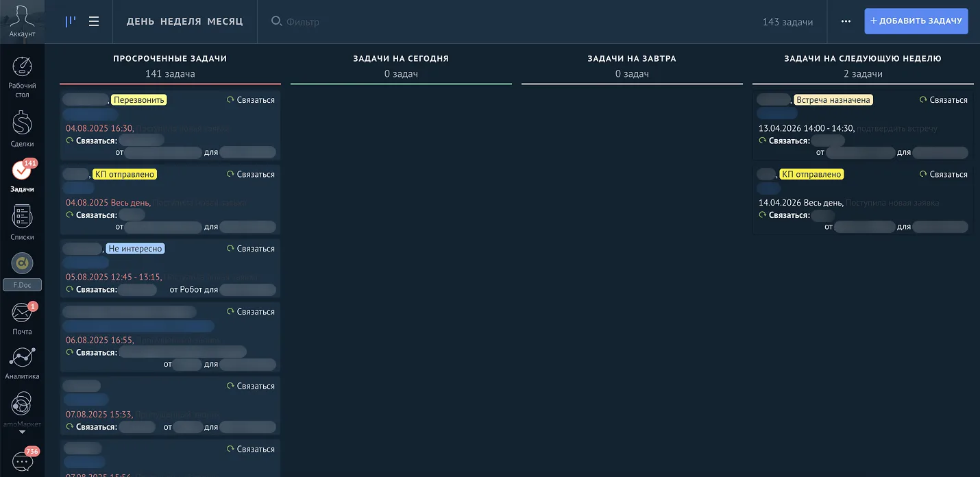Image resolution: width=980 pixels, height=477 pixels.
Task: Open task dated 06.08.2025 16:55
Action: [x=170, y=337]
